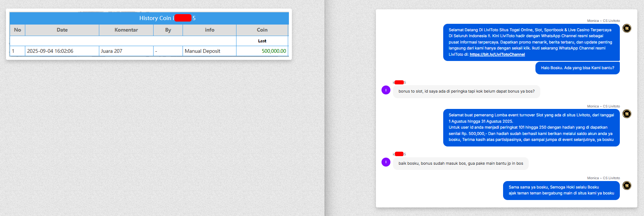Click agent avatar beside the Sama sama message
The height and width of the screenshot is (216, 644).
627,186
